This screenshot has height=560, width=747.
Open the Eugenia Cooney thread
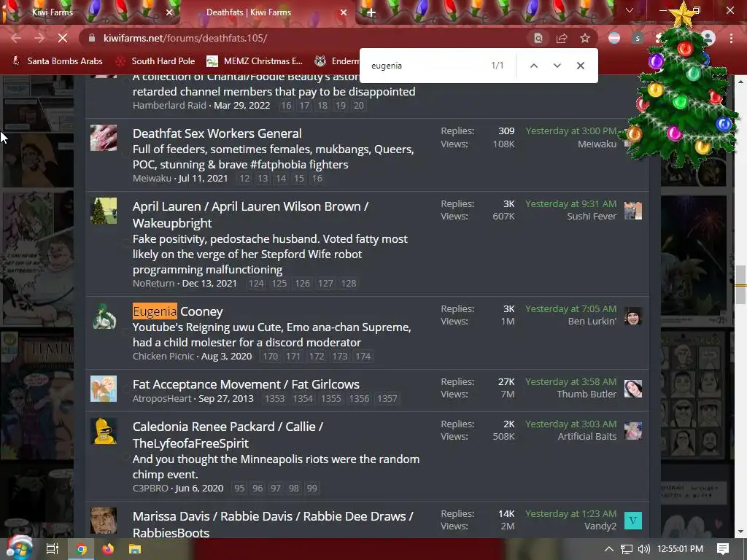pos(178,311)
